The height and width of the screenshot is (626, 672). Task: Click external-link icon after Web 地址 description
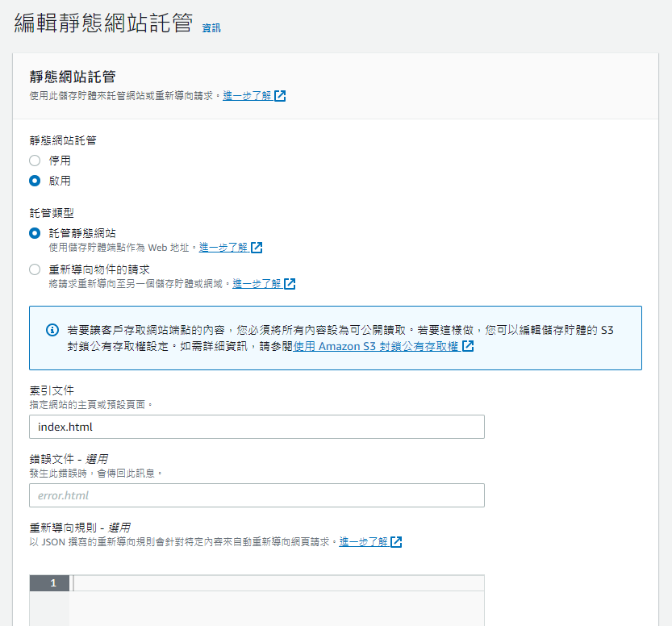[x=257, y=247]
